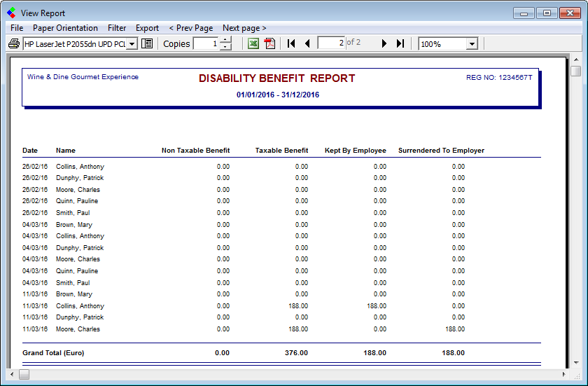Expand the HP LaserJet printer dropdown
Image resolution: width=588 pixels, height=386 pixels.
click(132, 44)
